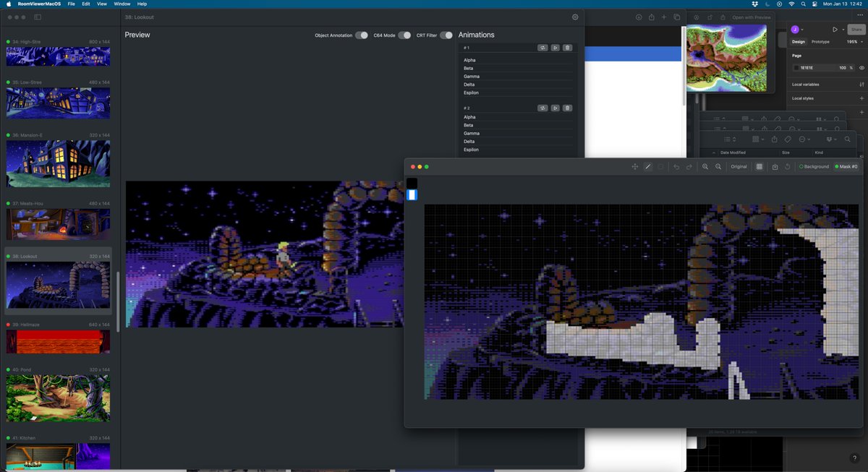Click the Wi-Fi icon in menu bar
Viewport: 868px width, 472px height.
792,4
